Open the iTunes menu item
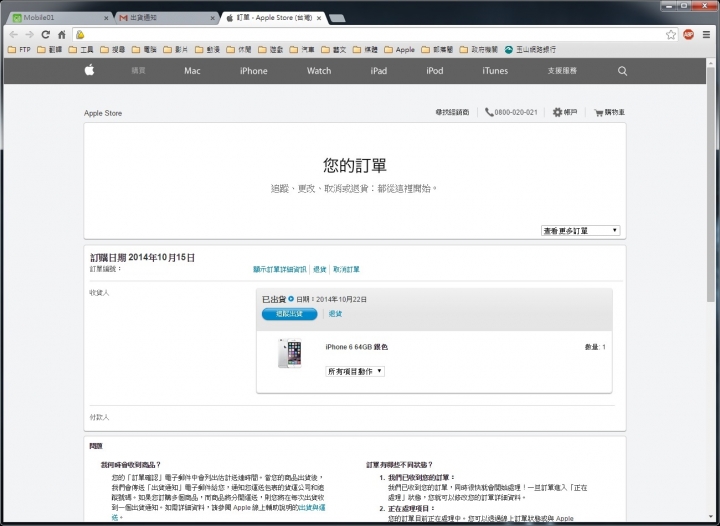Viewport: 720px width, 526px height. point(495,71)
